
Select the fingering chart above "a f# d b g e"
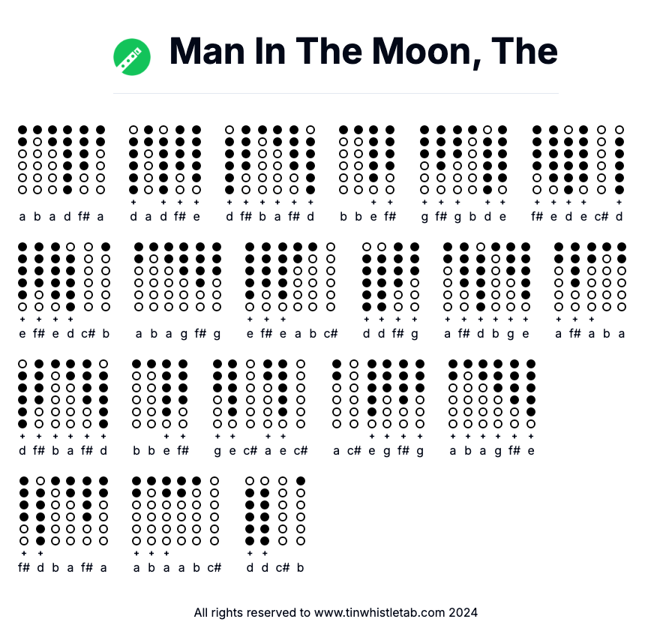pos(487,276)
